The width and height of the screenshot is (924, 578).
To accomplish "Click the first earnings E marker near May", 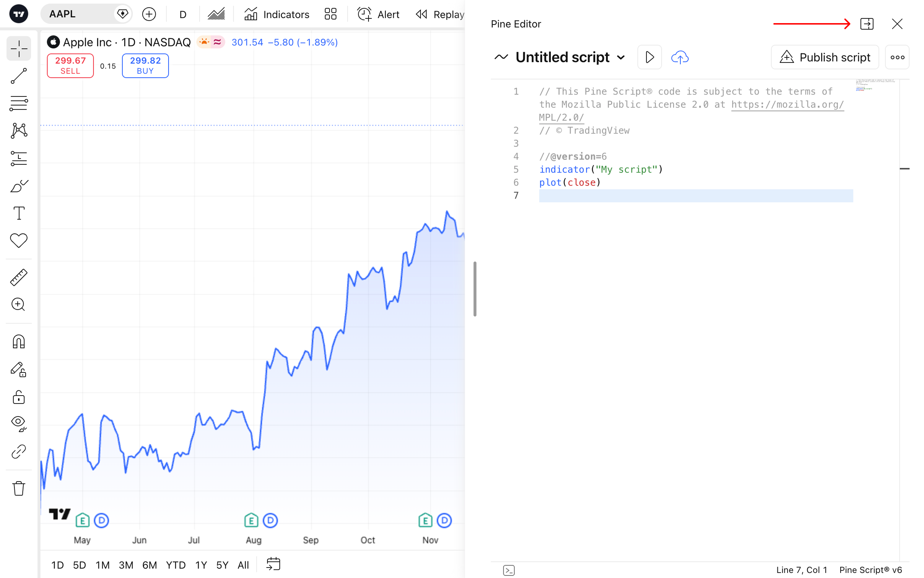I will click(x=82, y=520).
